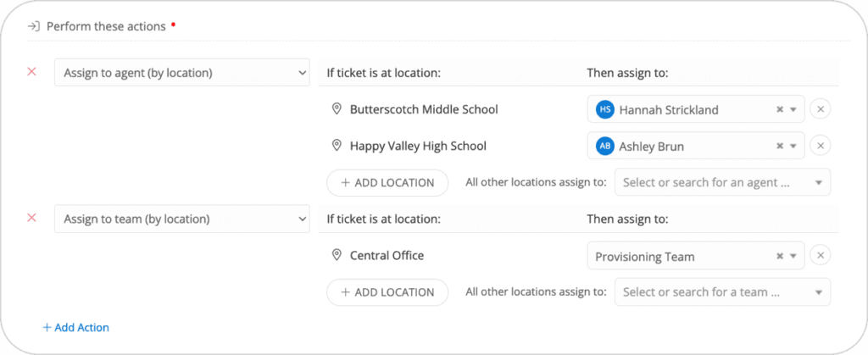This screenshot has height=355, width=868.
Task: Click the Butterscotch Middle School location pin
Action: point(336,109)
